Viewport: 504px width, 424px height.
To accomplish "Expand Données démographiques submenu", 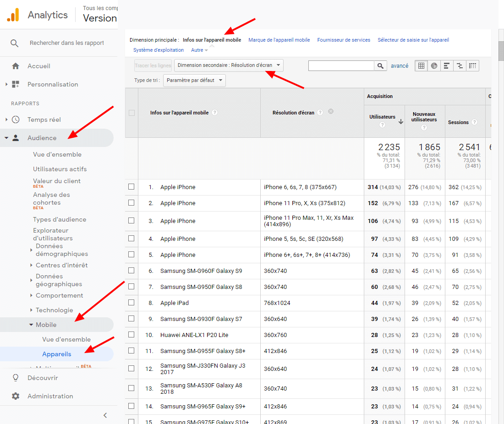I will pyautogui.click(x=31, y=250).
